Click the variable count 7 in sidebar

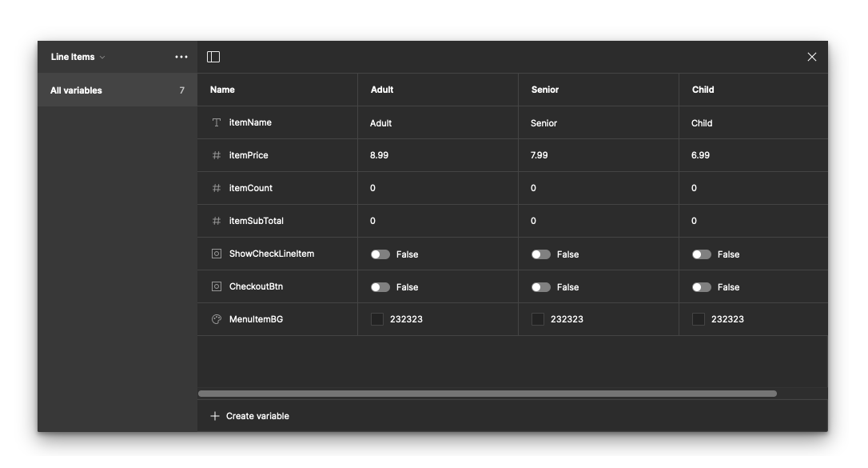(181, 90)
